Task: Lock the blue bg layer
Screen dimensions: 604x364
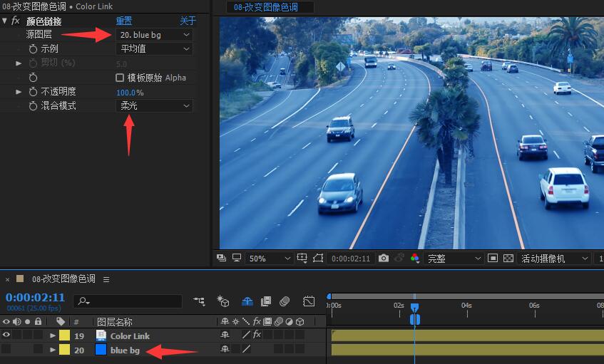Action: click(38, 349)
